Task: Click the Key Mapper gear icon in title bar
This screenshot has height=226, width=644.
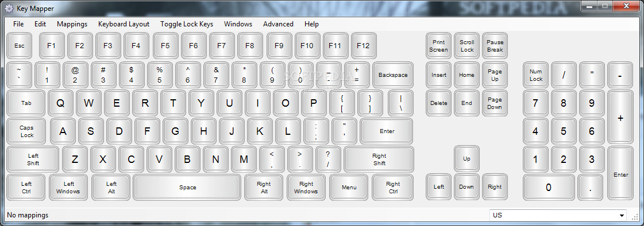Action: pos(9,9)
